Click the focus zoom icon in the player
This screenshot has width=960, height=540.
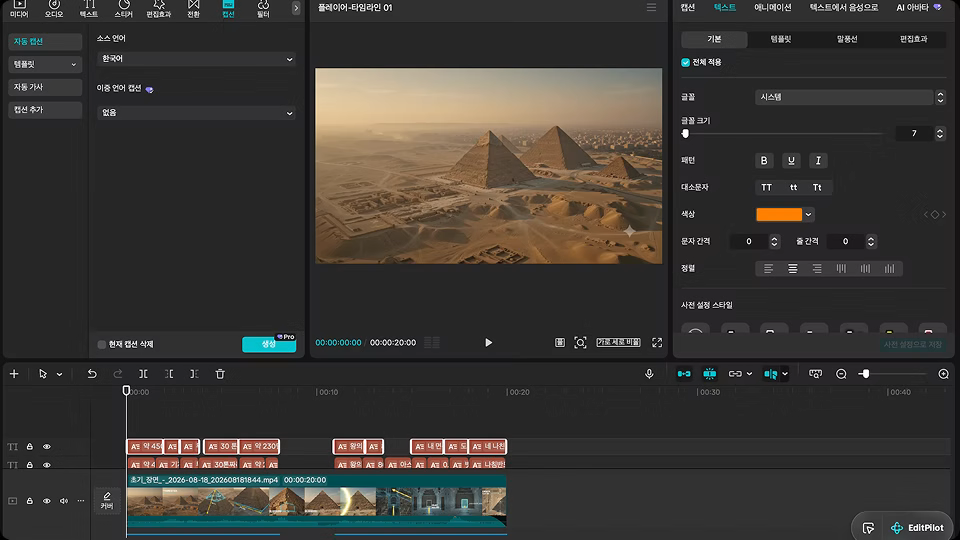[580, 342]
